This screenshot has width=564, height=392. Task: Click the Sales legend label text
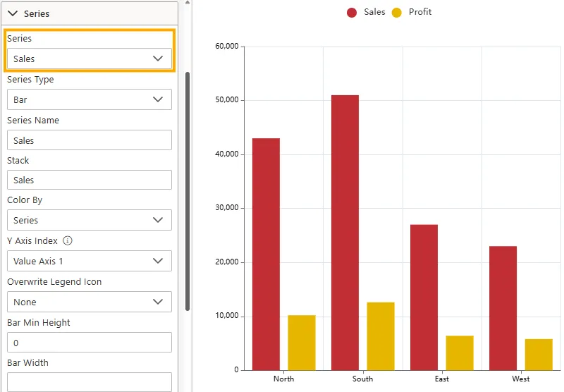[374, 12]
